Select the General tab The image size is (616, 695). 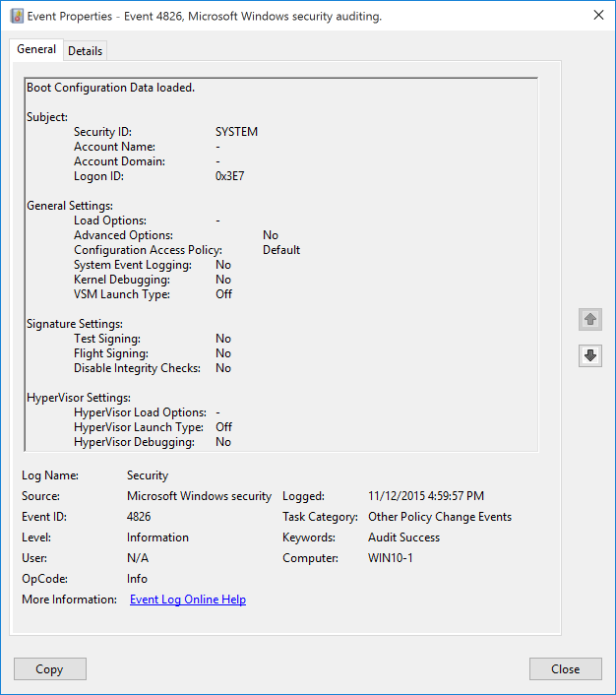tap(36, 50)
